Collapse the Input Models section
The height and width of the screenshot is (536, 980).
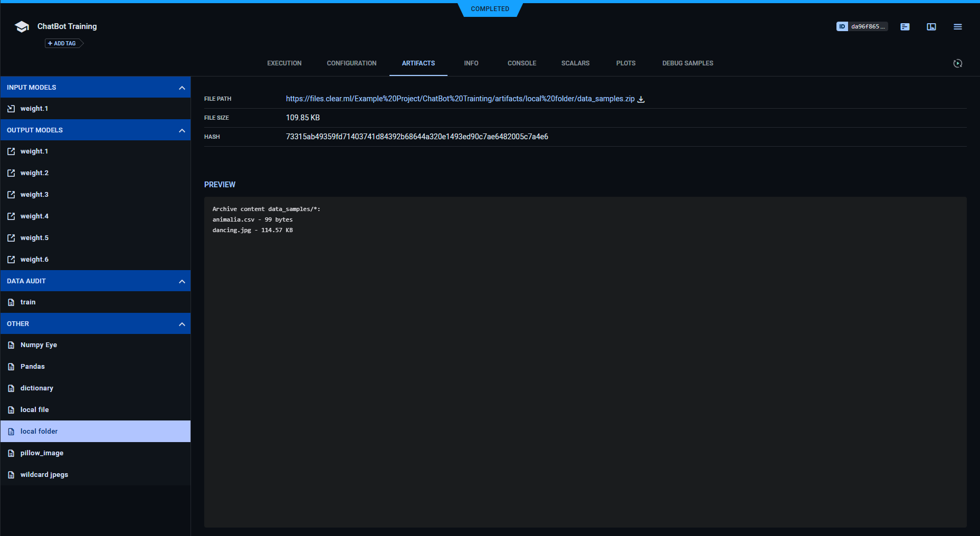click(182, 88)
